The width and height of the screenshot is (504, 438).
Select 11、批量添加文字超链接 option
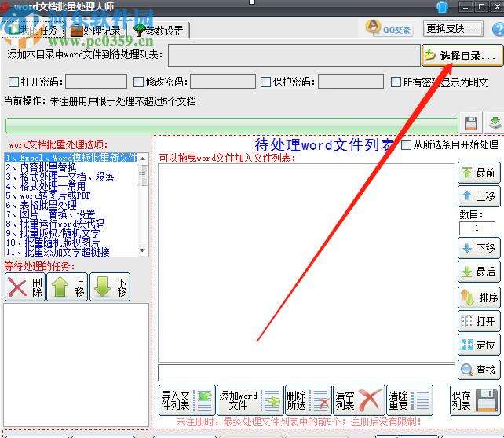[71, 252]
